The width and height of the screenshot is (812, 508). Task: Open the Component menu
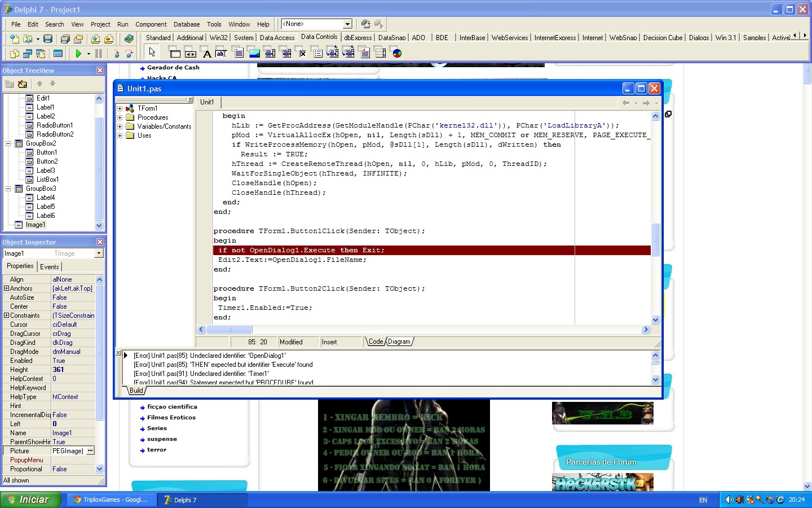tap(151, 24)
